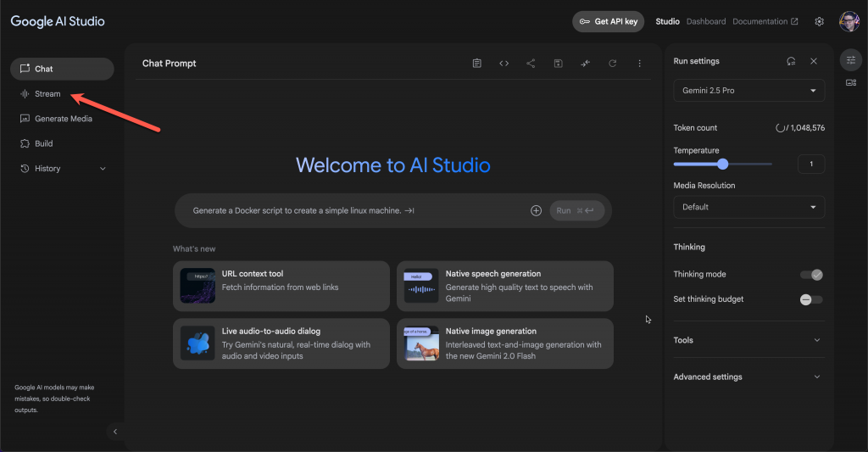Open the Media Resolution Default dropdown

pyautogui.click(x=748, y=207)
